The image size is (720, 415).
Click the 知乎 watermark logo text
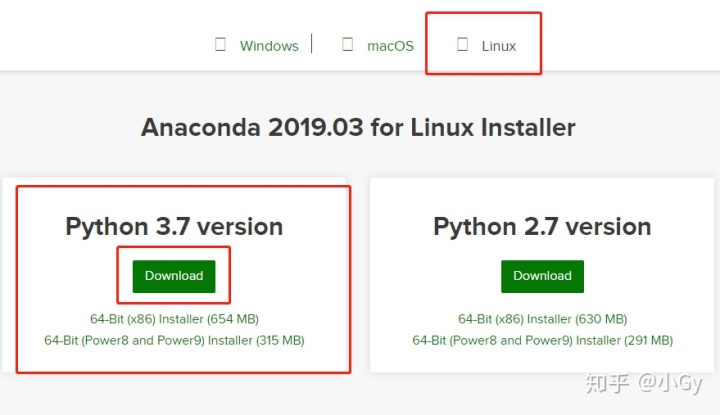click(607, 383)
